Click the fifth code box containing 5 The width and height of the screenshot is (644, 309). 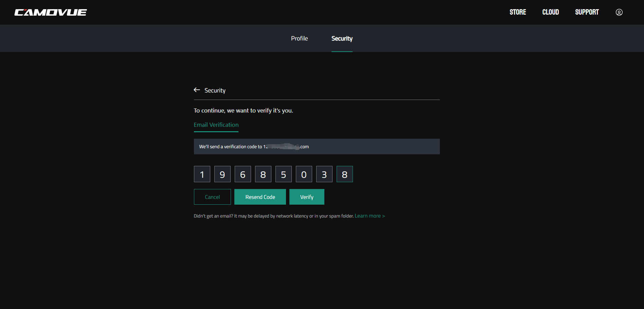click(283, 174)
